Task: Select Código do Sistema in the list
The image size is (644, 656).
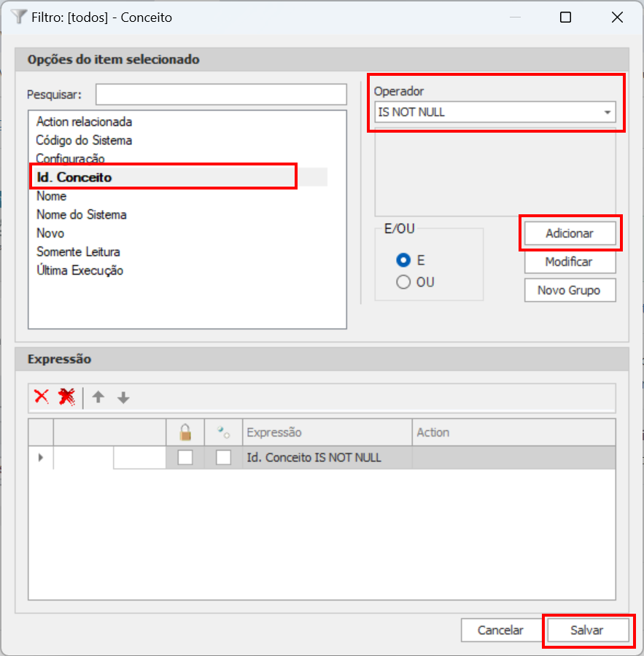Action: (84, 140)
